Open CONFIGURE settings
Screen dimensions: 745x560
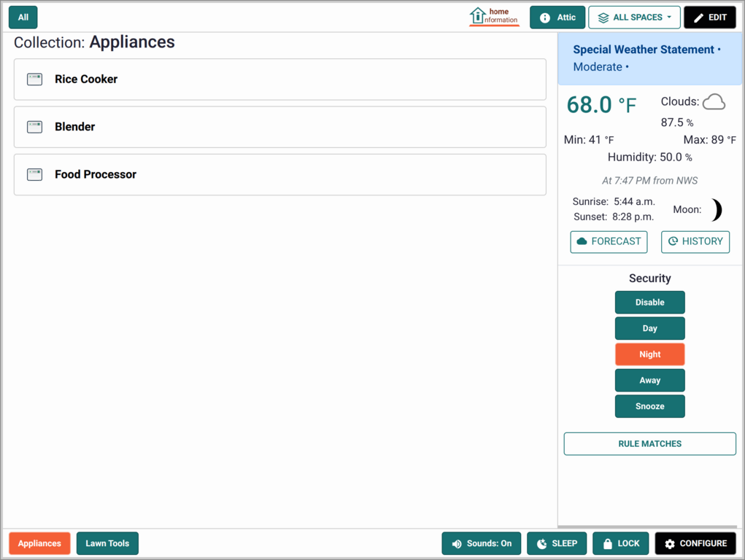tap(695, 543)
